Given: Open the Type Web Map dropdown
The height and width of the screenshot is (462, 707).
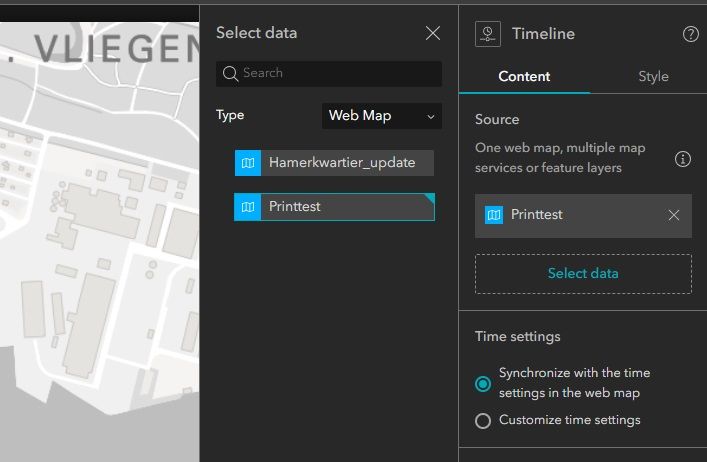Looking at the screenshot, I should (x=383, y=116).
